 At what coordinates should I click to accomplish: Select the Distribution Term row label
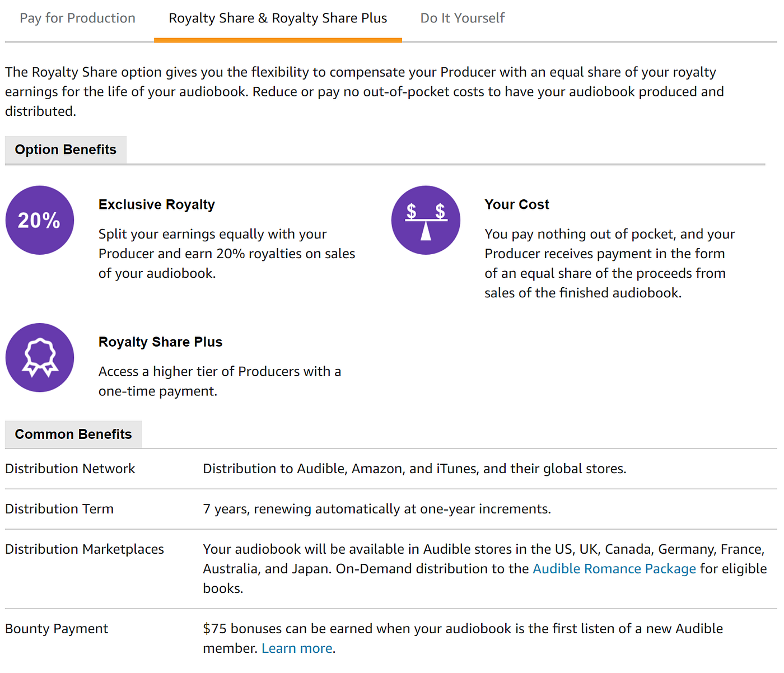point(59,509)
